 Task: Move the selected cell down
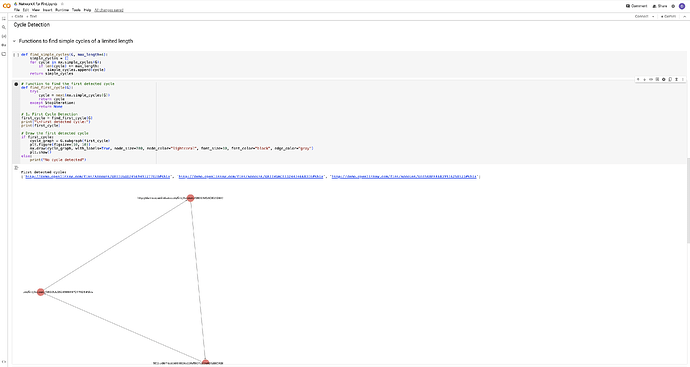[644, 79]
